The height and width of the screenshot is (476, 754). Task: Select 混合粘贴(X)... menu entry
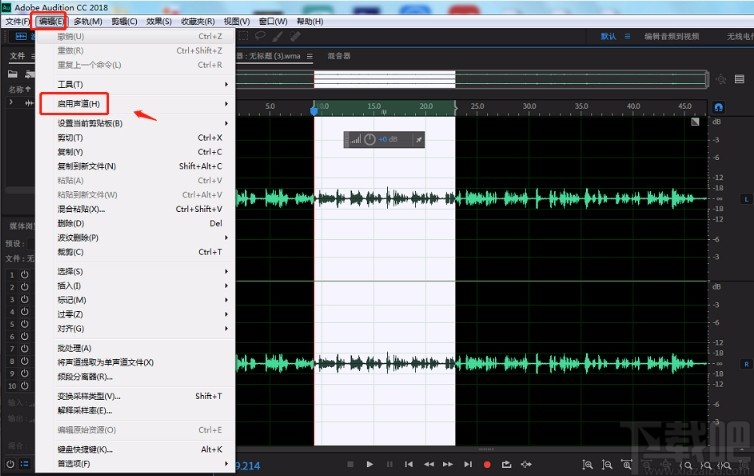tap(136, 209)
